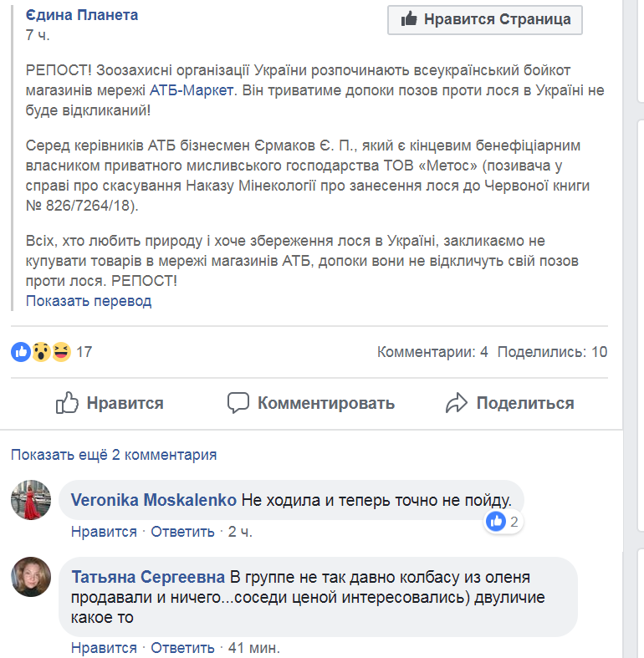Click the speech bubble icon for Комментировать
This screenshot has height=658, width=644.
pos(238,403)
